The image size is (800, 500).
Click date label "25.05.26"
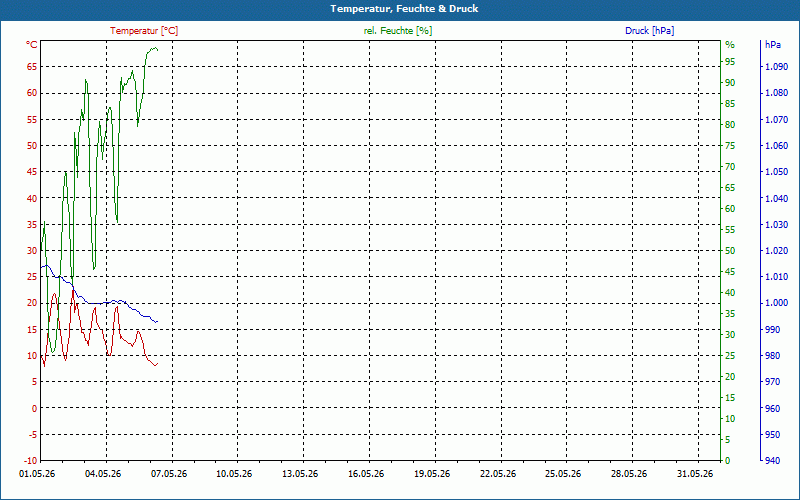tap(564, 474)
